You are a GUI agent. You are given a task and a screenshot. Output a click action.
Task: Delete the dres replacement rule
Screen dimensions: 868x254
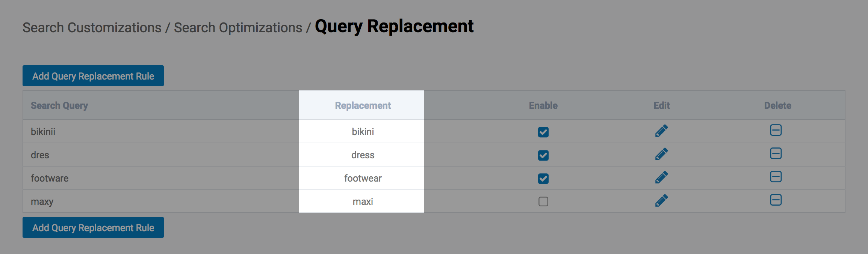[x=776, y=153]
